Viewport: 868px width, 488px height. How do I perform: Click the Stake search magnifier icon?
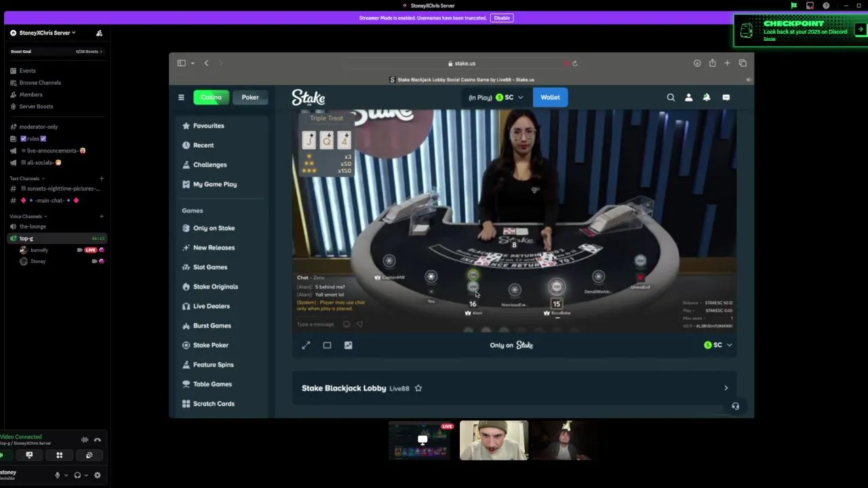[x=671, y=97]
